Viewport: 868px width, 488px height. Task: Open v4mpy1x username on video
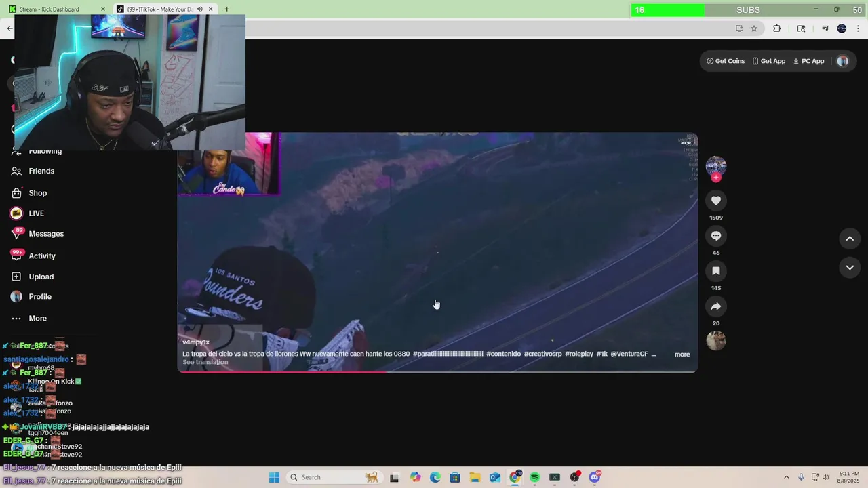(196, 342)
